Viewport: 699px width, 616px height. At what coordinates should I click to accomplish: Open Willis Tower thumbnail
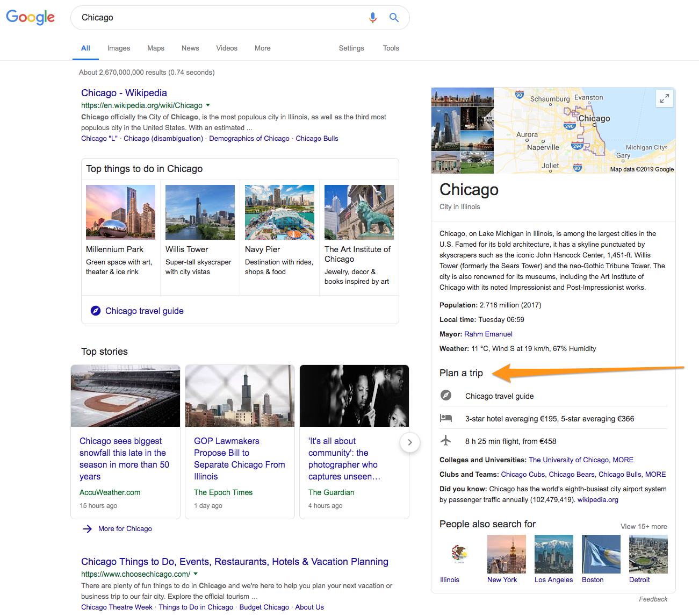200,212
